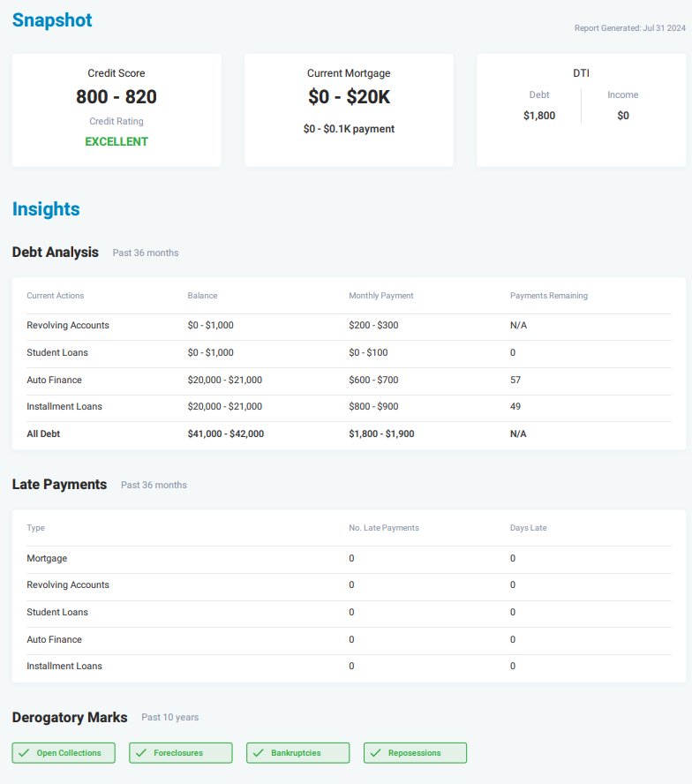The height and width of the screenshot is (784, 692).
Task: Click Auto Finance in Debt Analysis table
Action: [54, 380]
